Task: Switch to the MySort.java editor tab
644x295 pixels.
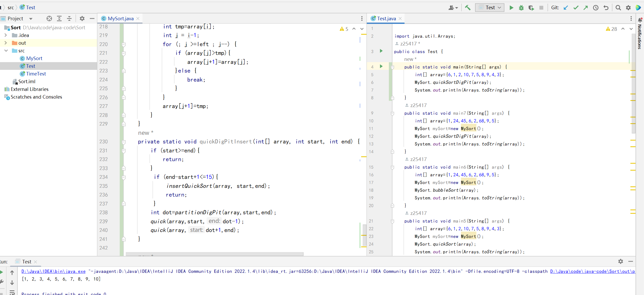Action: click(120, 18)
